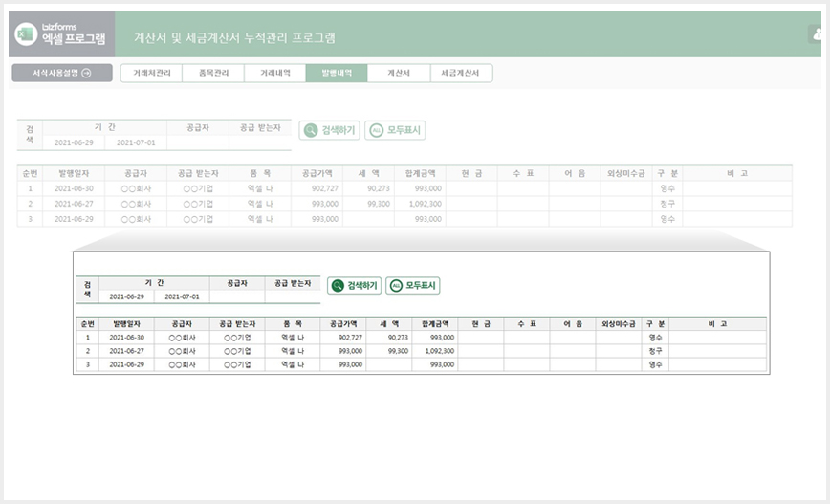This screenshot has width=830, height=504.
Task: Click 청구 cell in faded upper table
Action: tap(667, 204)
